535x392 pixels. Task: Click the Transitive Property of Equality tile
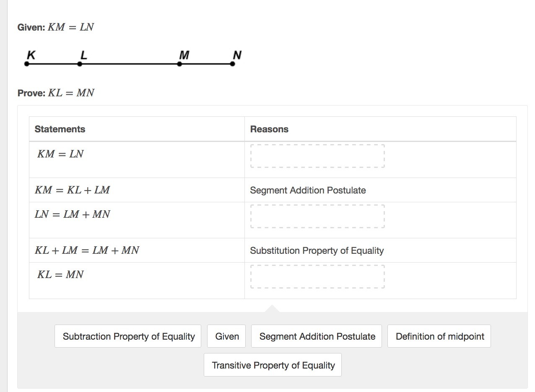(x=273, y=365)
